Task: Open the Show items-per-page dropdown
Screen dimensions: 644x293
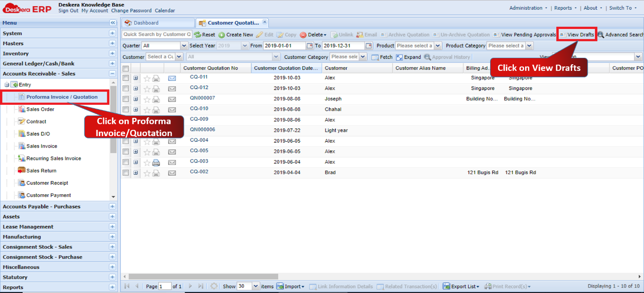Action: pos(256,286)
